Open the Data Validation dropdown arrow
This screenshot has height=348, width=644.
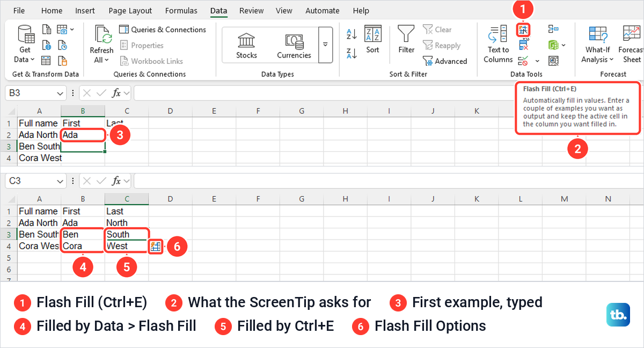click(537, 61)
